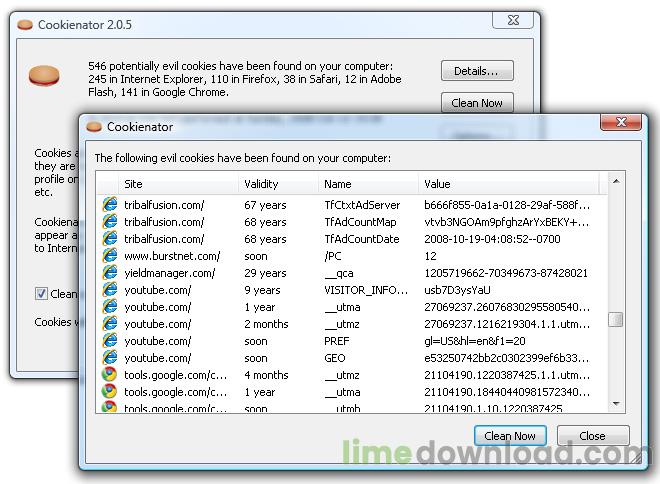Click the IE icon on the PREF cookie row
Viewport: 660px width, 484px height.
(110, 340)
